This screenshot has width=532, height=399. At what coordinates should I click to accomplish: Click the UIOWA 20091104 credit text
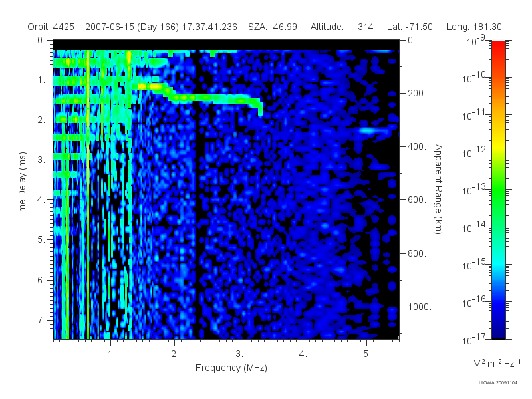pos(497,383)
